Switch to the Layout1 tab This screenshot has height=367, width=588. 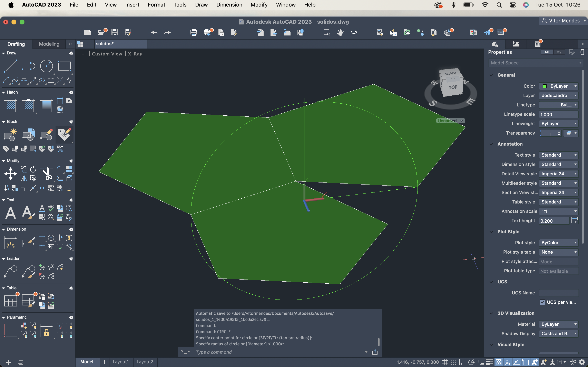tap(120, 362)
